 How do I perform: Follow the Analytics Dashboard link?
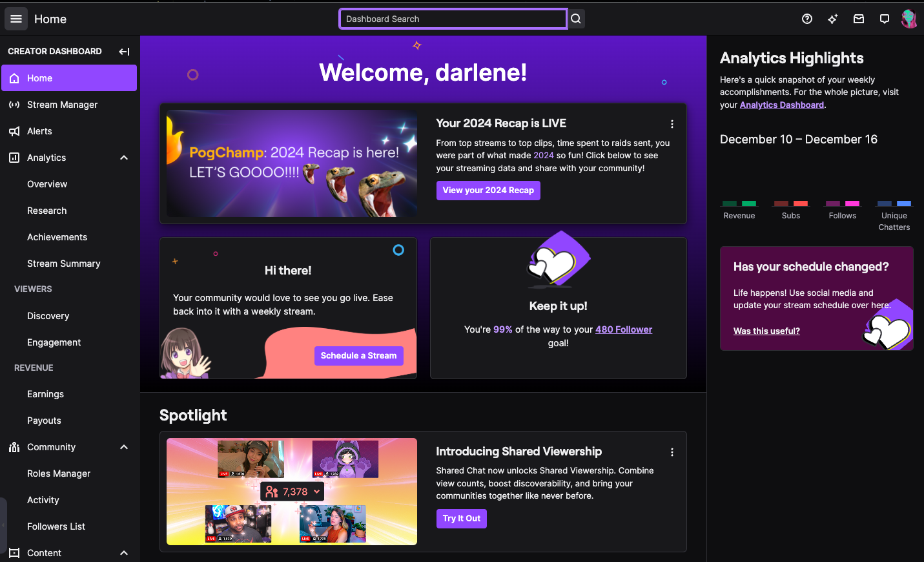point(781,105)
